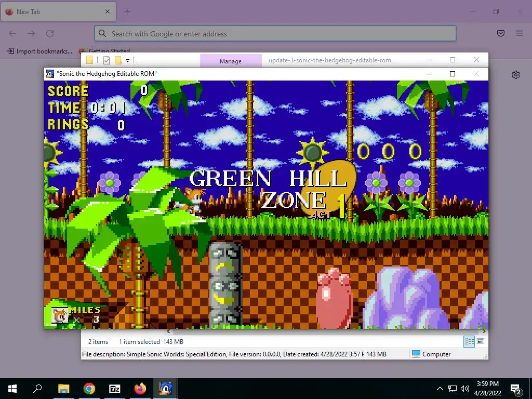The image size is (532, 399).
Task: Launch Google Chrome from the taskbar
Action: (89, 389)
